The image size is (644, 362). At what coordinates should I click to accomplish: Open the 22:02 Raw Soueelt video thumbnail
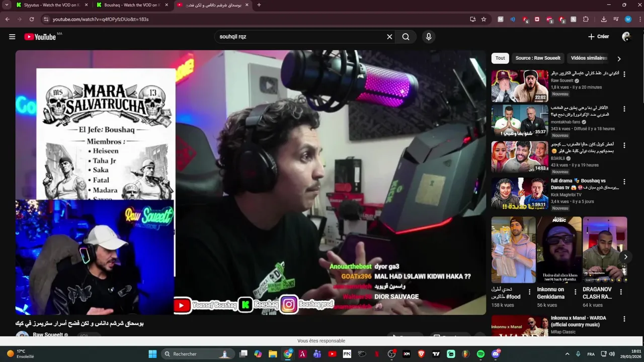pyautogui.click(x=520, y=86)
